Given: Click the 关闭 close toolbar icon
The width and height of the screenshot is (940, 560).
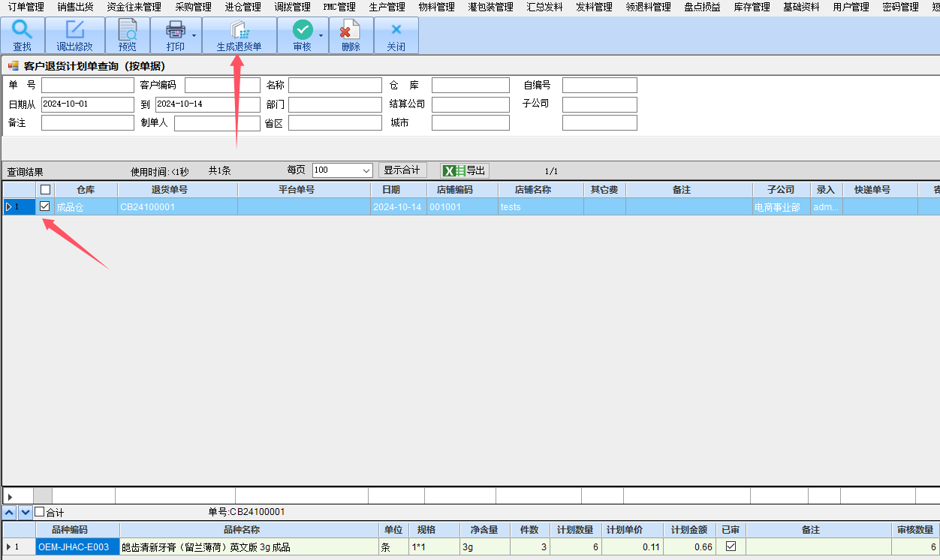Looking at the screenshot, I should (396, 30).
